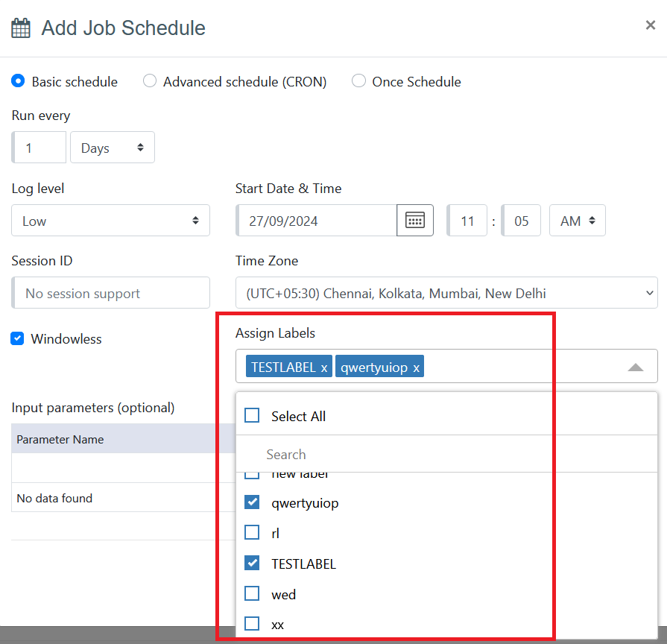
Task: Expand the Time Zone dropdown
Action: point(446,293)
